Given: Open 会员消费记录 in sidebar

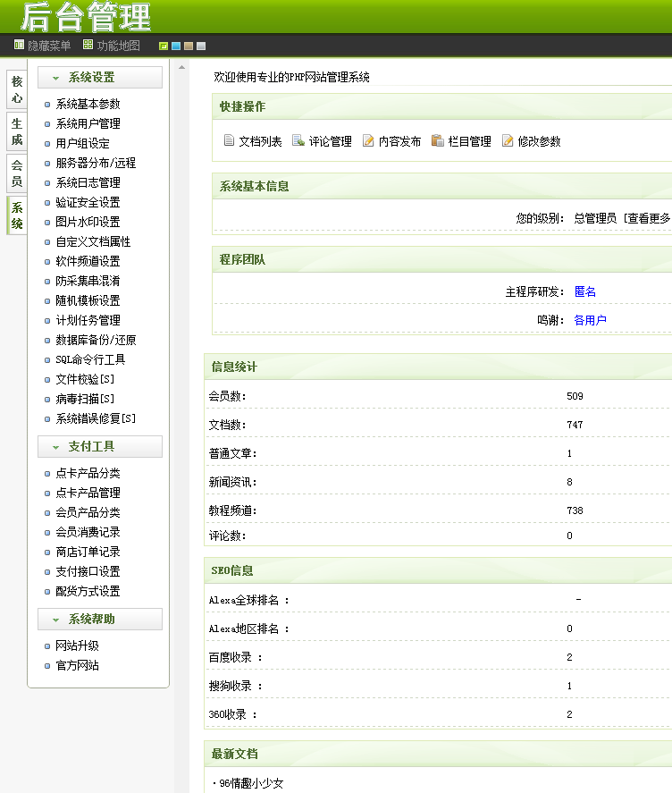Looking at the screenshot, I should (x=88, y=533).
